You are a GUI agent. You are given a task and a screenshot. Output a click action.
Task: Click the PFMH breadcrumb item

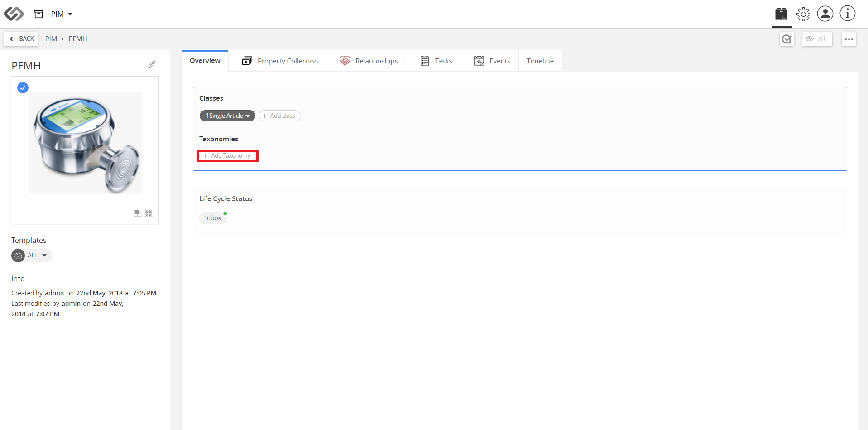tap(78, 39)
